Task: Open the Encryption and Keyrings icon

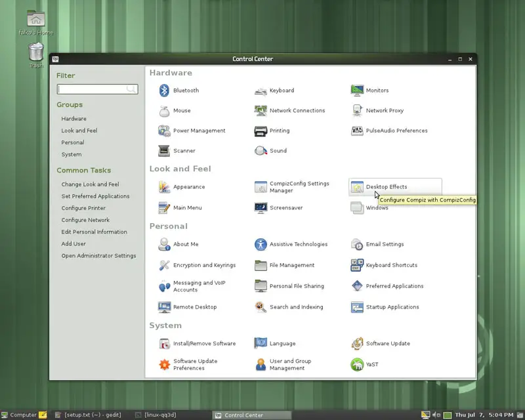Action: (164, 265)
